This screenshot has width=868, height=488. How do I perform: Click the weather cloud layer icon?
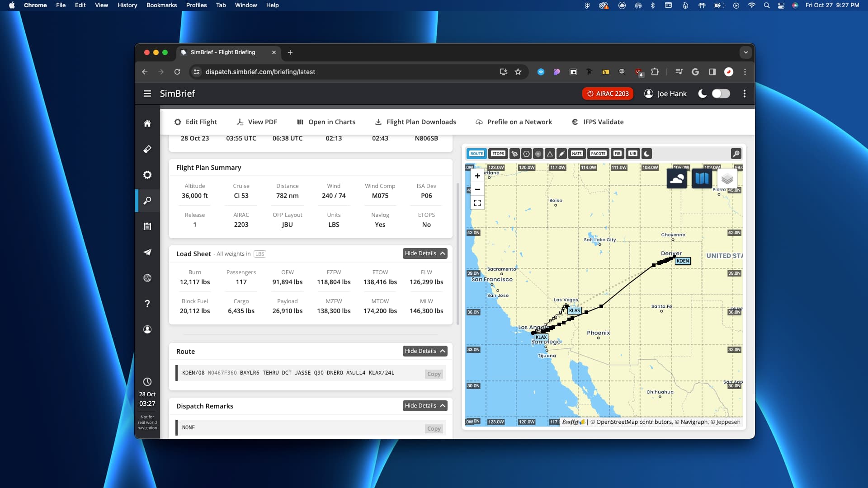[x=676, y=179]
